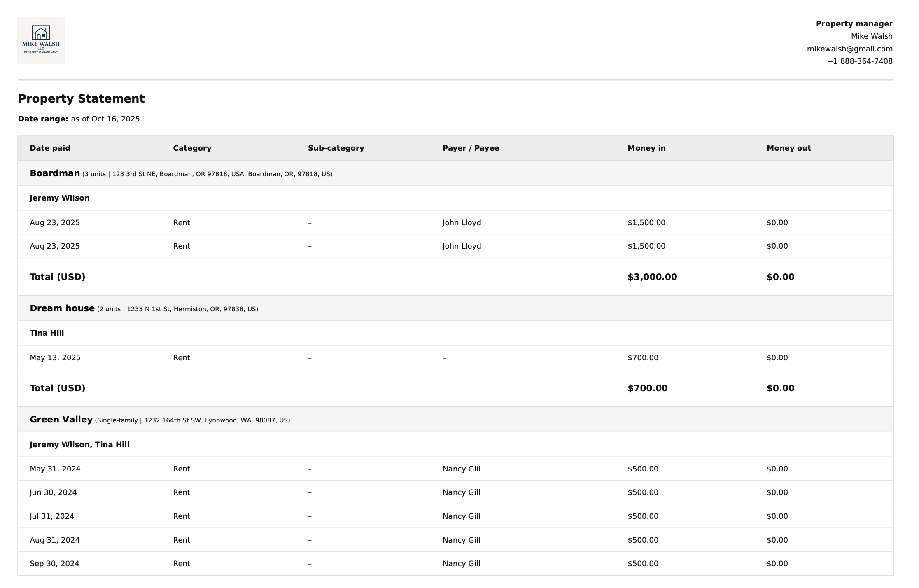Screen dimensions: 919x588
Task: Click the Money out column header
Action: (788, 148)
